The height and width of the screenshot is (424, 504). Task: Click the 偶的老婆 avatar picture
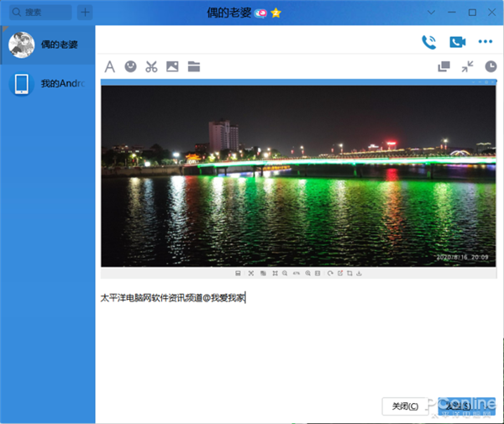22,45
